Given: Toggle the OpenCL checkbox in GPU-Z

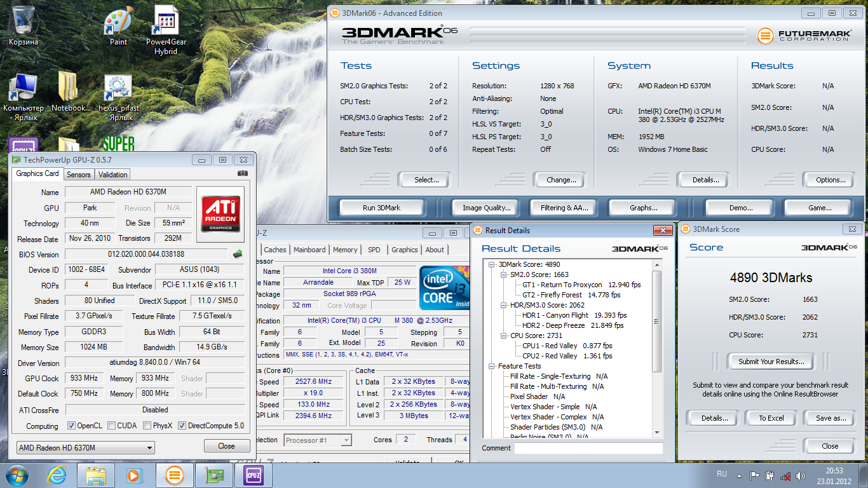Looking at the screenshot, I should [71, 426].
